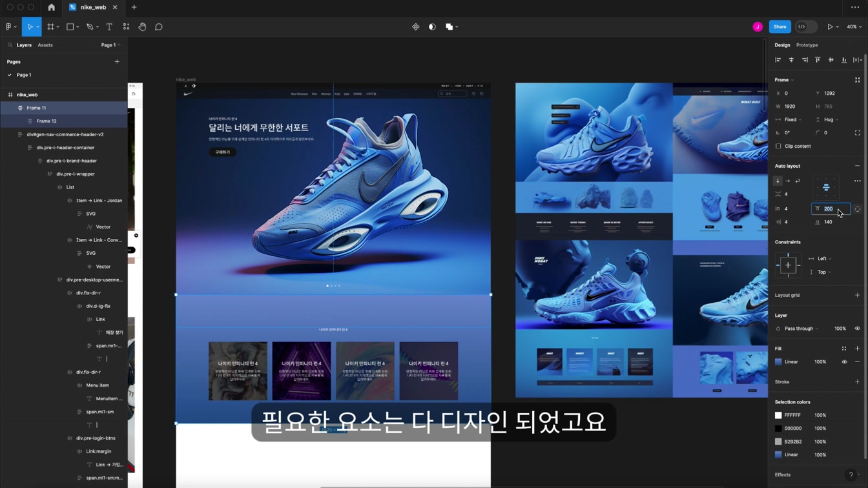Open the Pass through blend dropdown

click(x=798, y=329)
